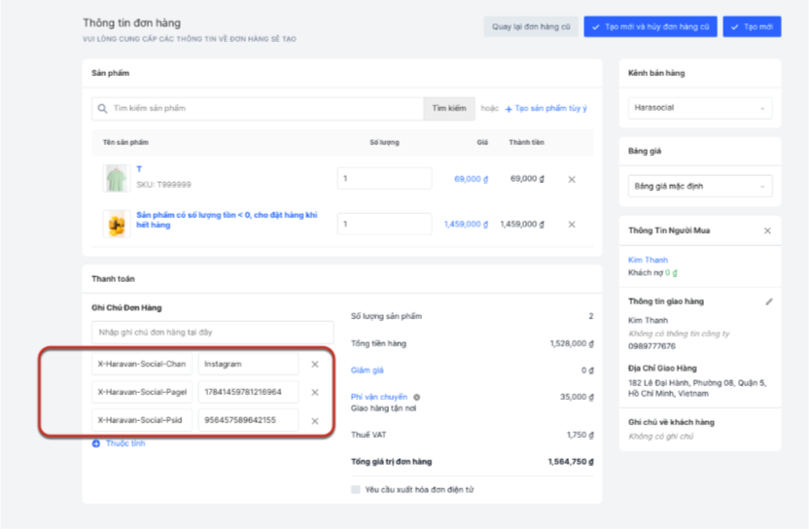Viewport: 809px width, 532px height.
Task: Click the green shirt product thumbnail
Action: 117,179
